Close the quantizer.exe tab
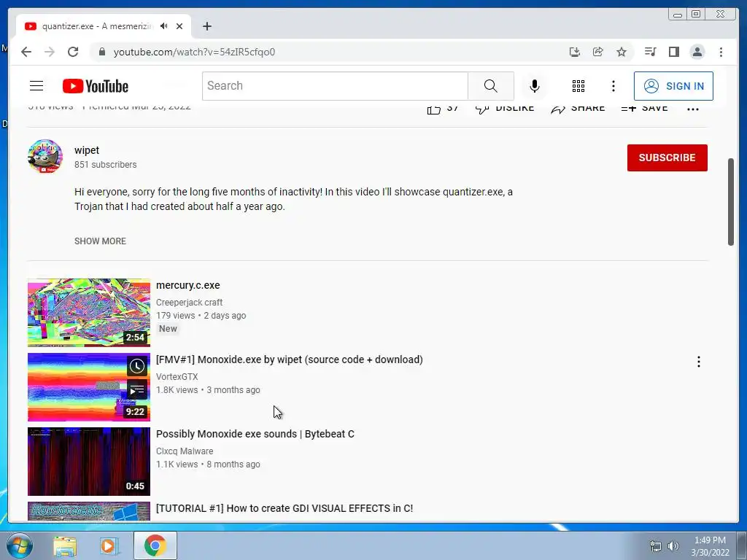 [x=179, y=26]
